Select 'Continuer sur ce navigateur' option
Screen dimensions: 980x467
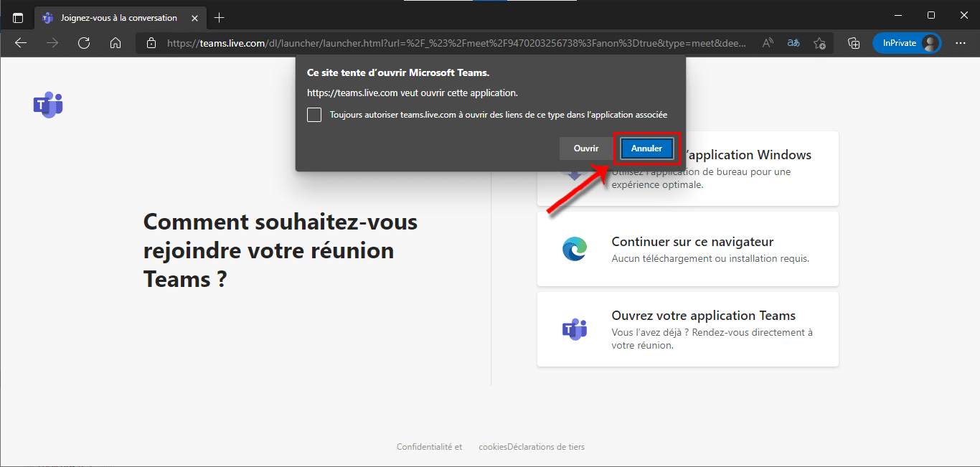(x=688, y=249)
